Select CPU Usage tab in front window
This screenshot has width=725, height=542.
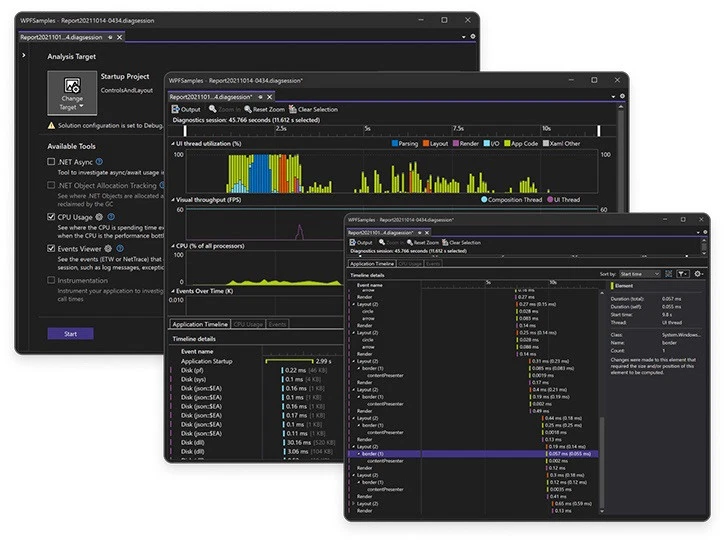(410, 264)
